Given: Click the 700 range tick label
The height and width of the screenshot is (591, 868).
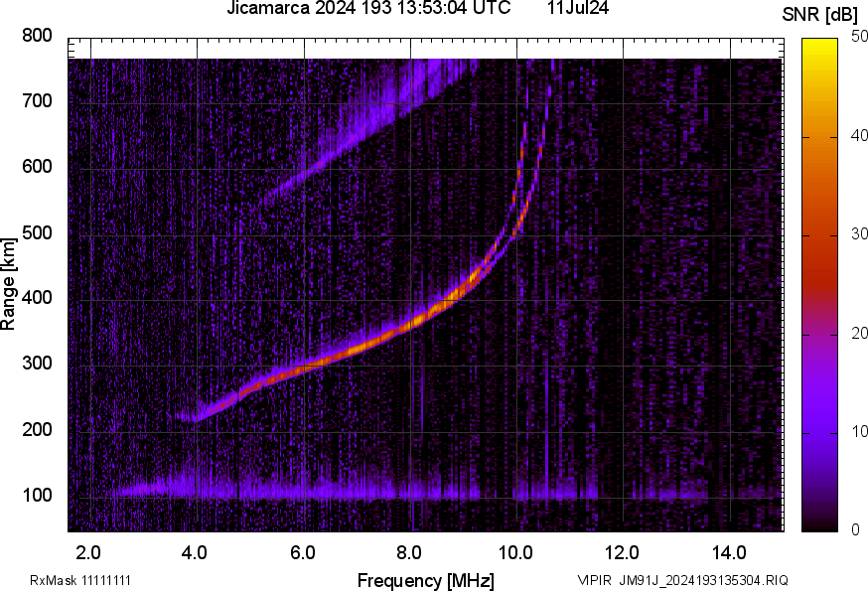Looking at the screenshot, I should (x=37, y=100).
